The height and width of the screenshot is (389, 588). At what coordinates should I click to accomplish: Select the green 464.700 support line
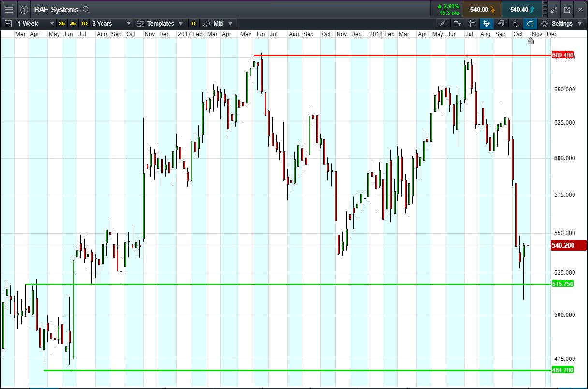297,370
